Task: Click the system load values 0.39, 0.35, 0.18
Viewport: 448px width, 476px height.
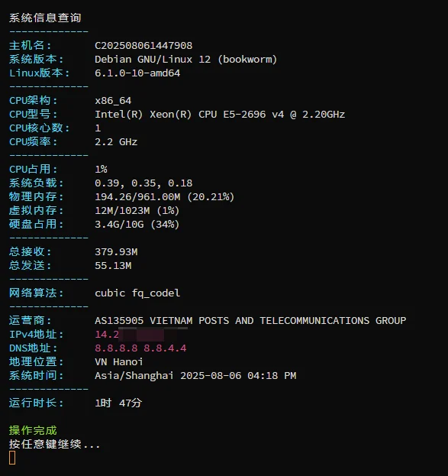Action: click(x=143, y=183)
